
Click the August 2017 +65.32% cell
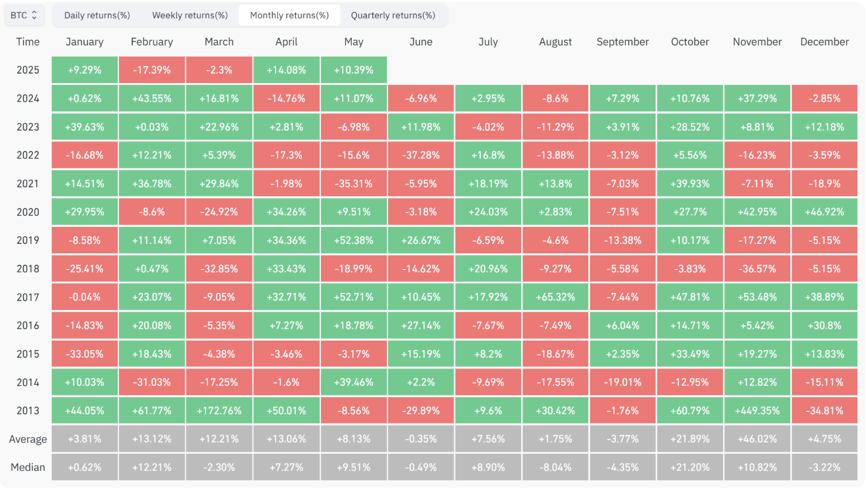[555, 297]
